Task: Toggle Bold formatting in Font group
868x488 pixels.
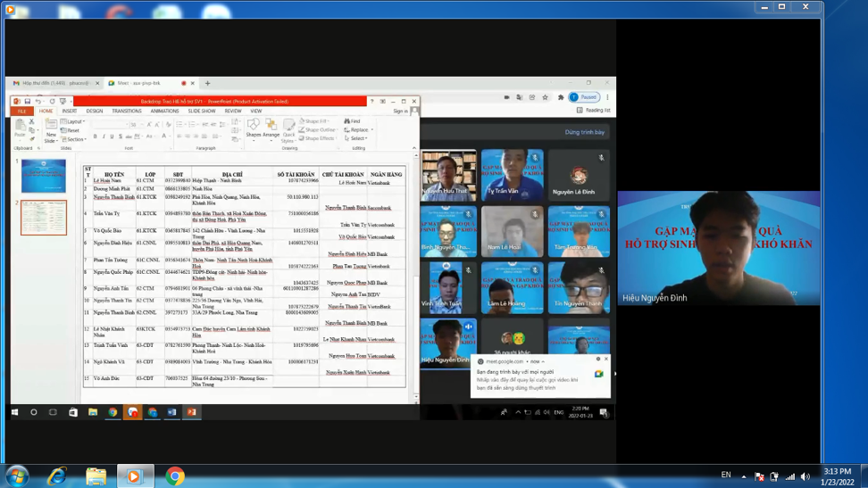Action: click(x=96, y=136)
